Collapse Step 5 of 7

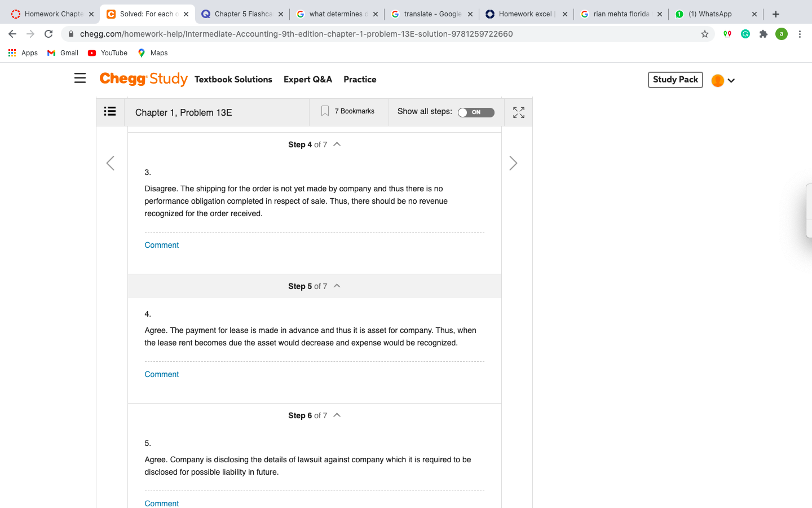click(337, 286)
